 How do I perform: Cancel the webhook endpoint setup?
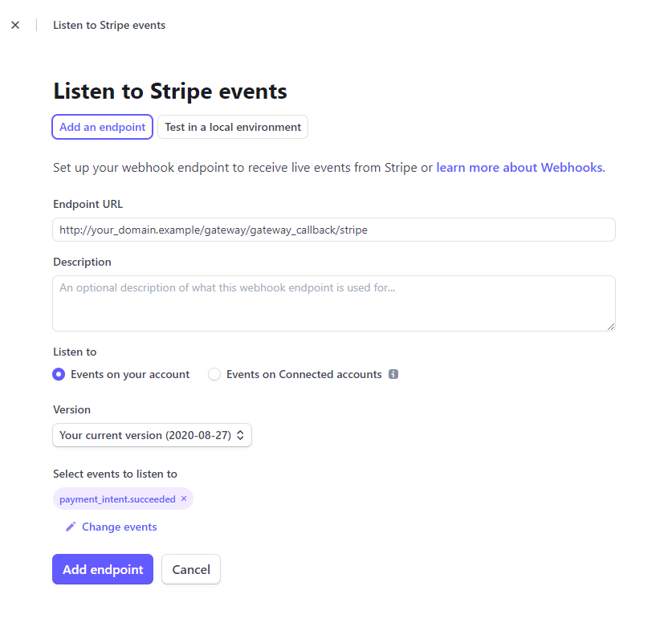191,569
